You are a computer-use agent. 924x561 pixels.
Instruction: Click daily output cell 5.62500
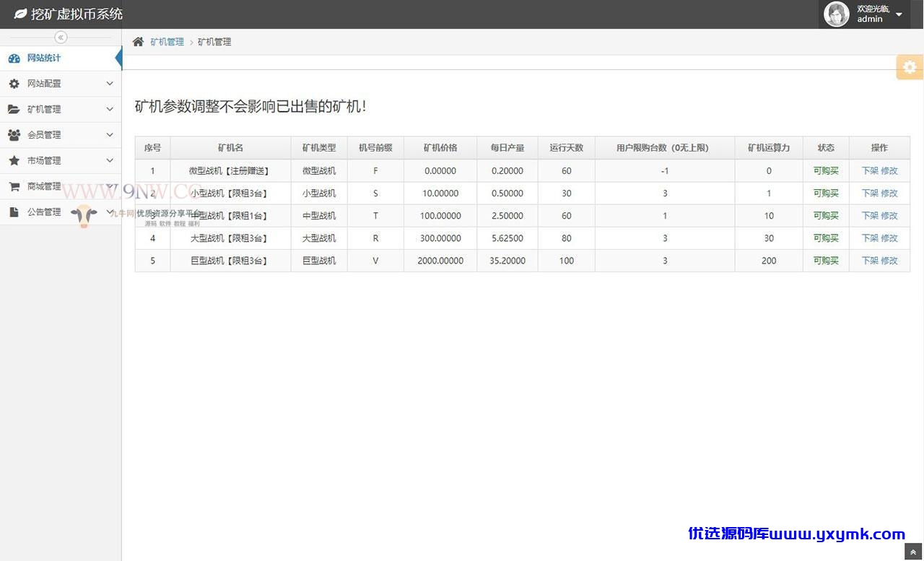[x=507, y=238]
